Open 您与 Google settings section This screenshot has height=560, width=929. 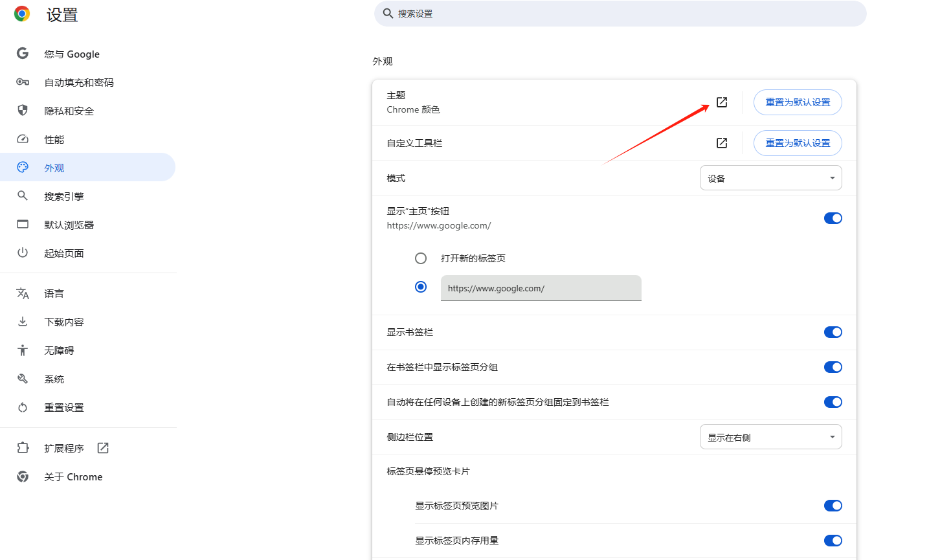(x=87, y=54)
